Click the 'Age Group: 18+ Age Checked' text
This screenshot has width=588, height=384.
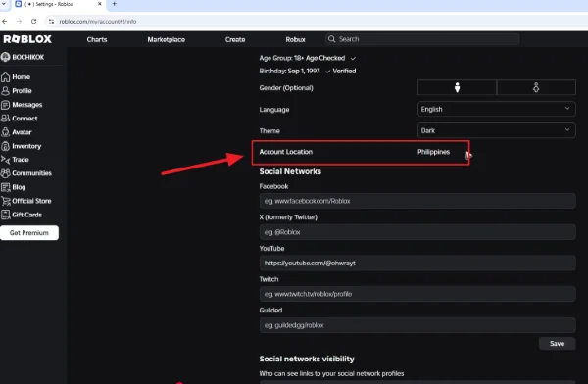coord(302,58)
